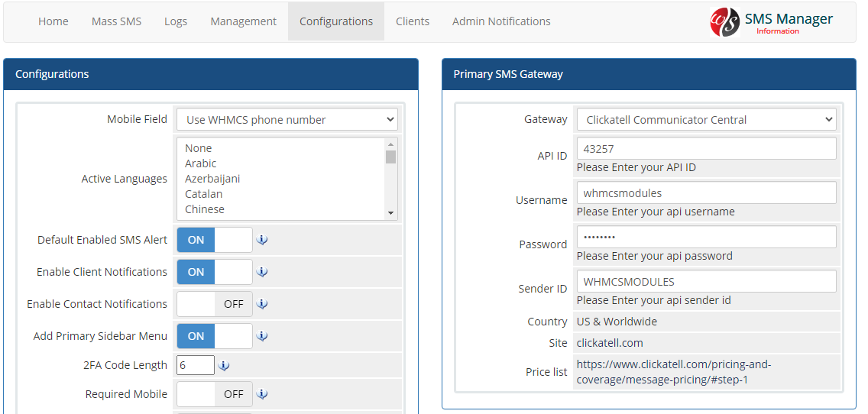
Task: Click the Active Languages scrollbar thumb
Action: 390,157
